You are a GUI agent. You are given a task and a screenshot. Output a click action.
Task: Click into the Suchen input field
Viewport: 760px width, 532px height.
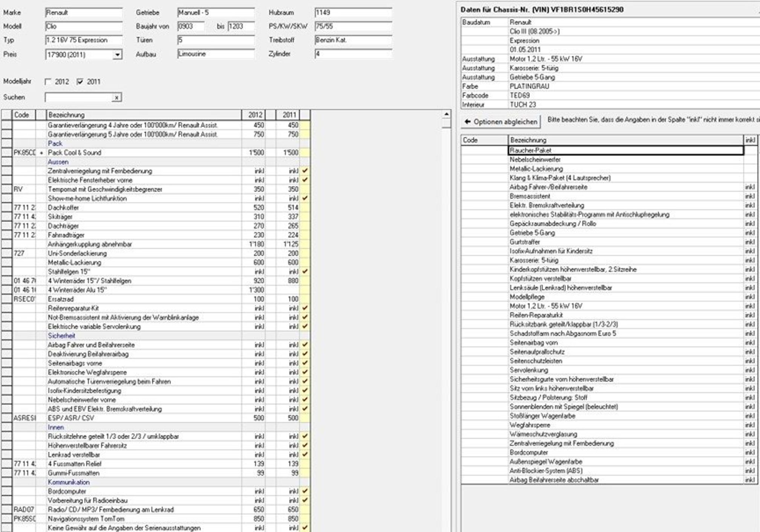point(78,98)
